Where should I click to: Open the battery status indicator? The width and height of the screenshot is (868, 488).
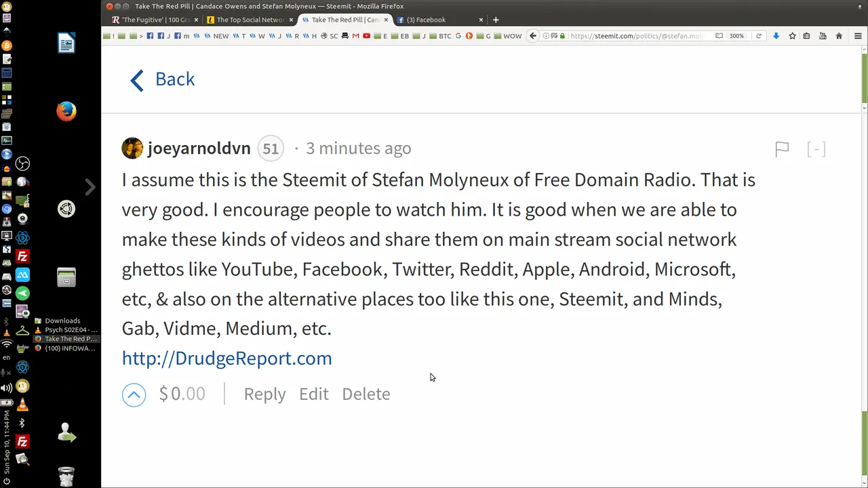coord(7,402)
